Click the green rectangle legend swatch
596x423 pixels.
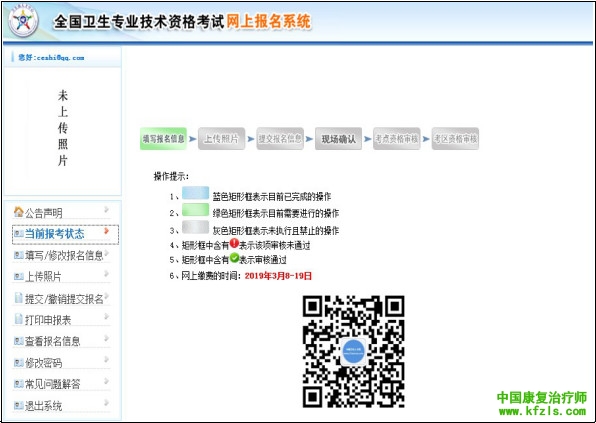(195, 210)
